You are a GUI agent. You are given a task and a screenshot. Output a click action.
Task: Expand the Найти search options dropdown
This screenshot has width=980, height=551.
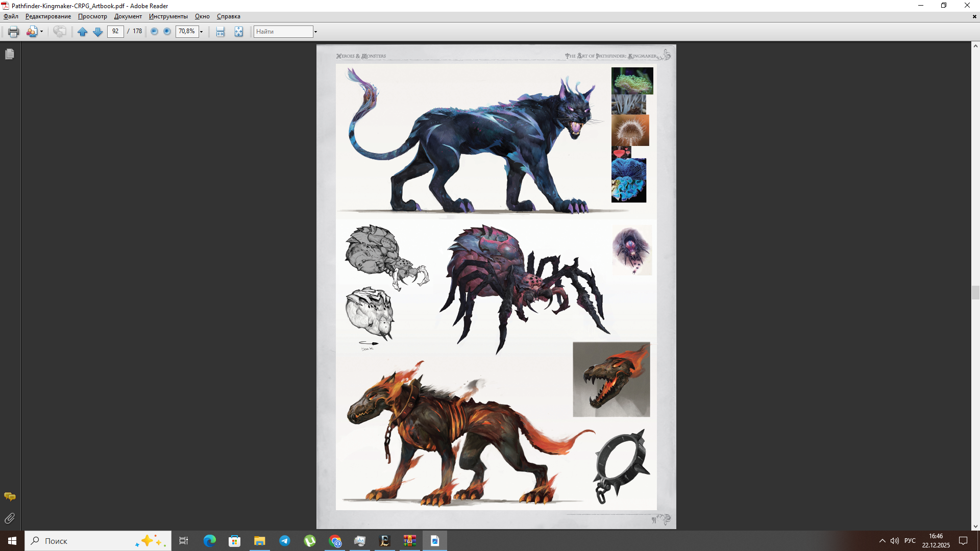pyautogui.click(x=315, y=32)
